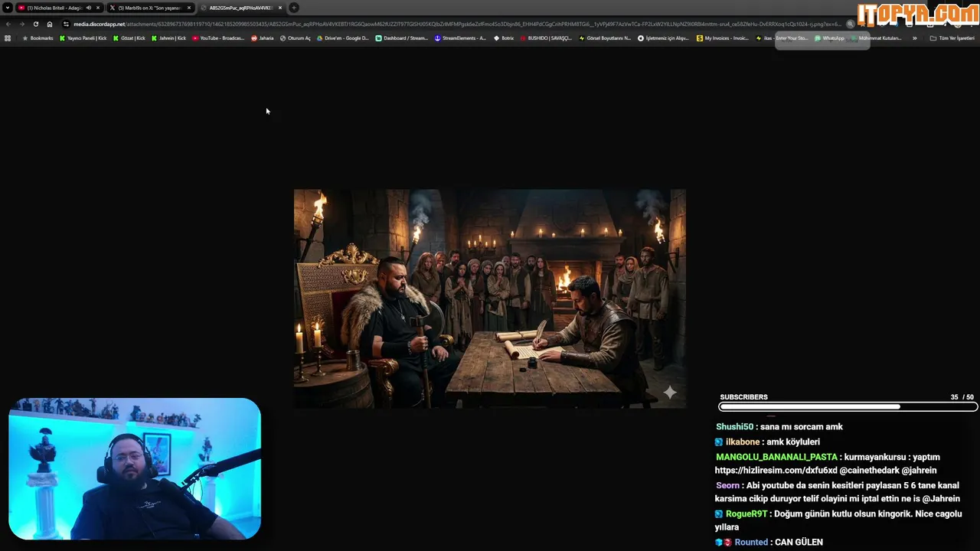This screenshot has width=980, height=551.
Task: Open the ikas - Enter Your Store bookmark
Action: click(782, 37)
